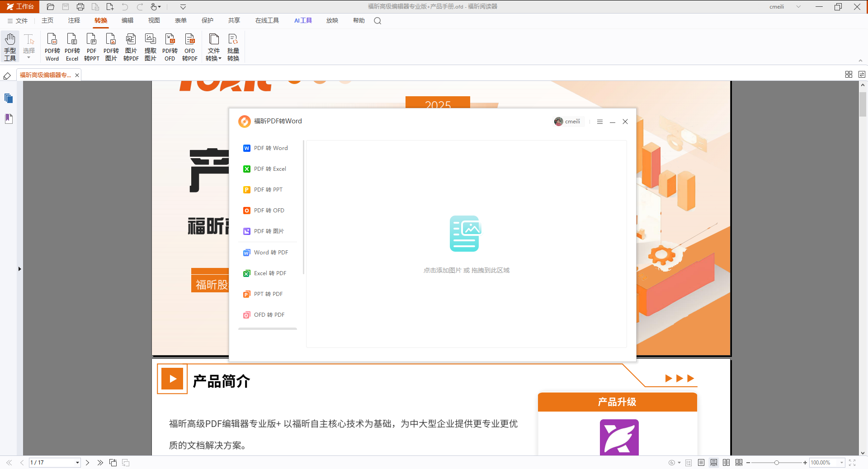Screen dimensions: 868x469
Task: Switch to single page view mode
Action: 701,463
